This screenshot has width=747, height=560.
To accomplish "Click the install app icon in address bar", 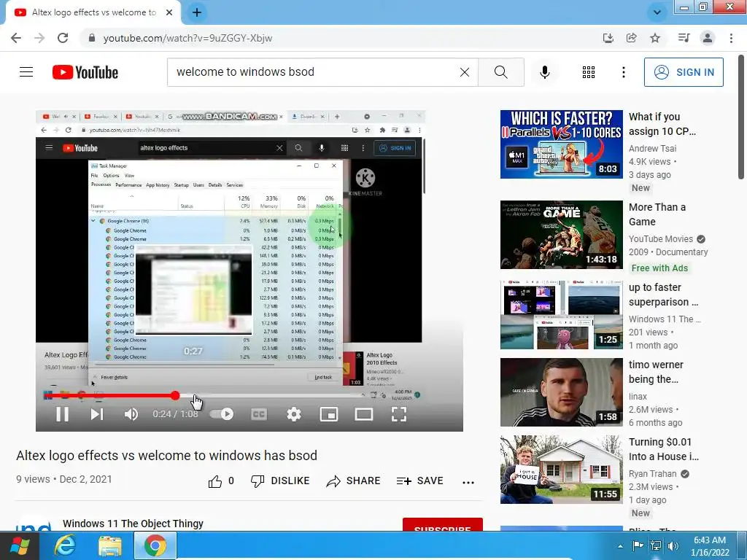I will tap(608, 38).
